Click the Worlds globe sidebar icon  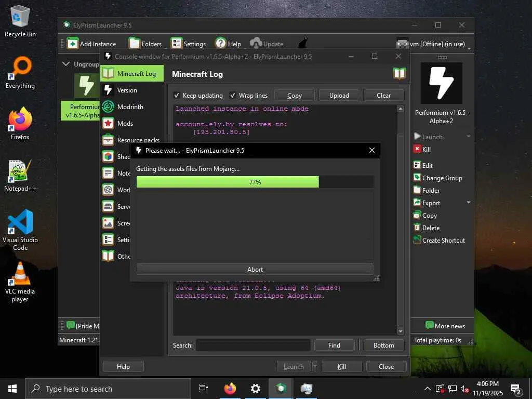(108, 190)
